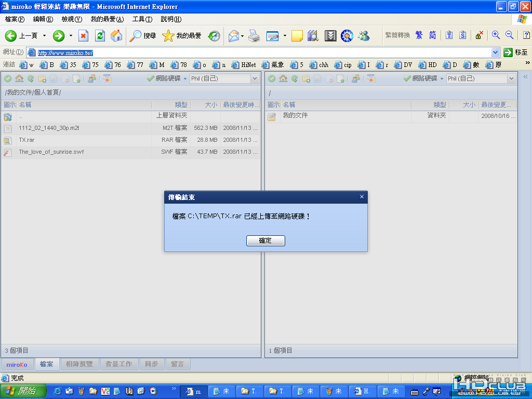Convert to Traditional Chinese with 繁 button
The height and width of the screenshot is (399, 532).
click(419, 35)
